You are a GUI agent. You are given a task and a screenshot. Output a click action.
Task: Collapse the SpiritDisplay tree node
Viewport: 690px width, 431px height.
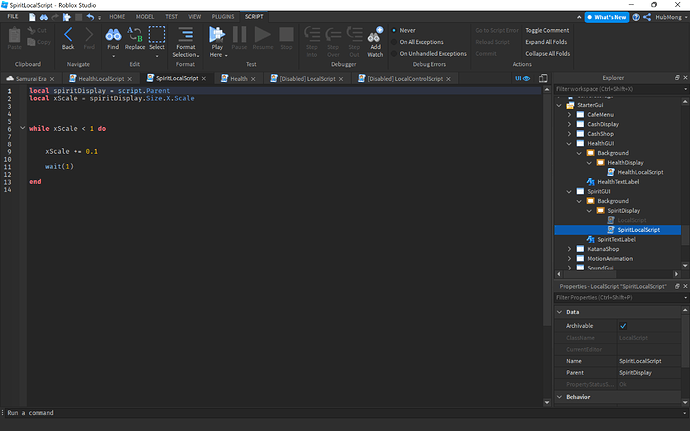pyautogui.click(x=589, y=211)
